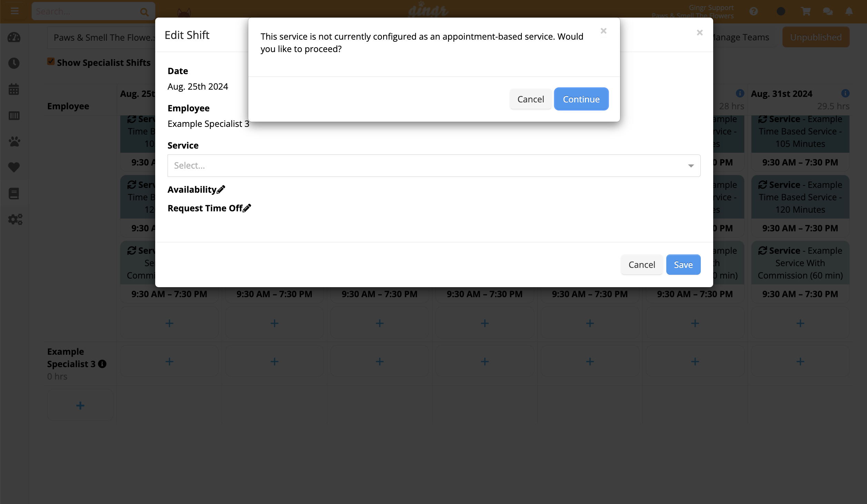Viewport: 867px width, 504px height.
Task: Toggle Show Specialist Shifts checkbox
Action: (x=51, y=62)
